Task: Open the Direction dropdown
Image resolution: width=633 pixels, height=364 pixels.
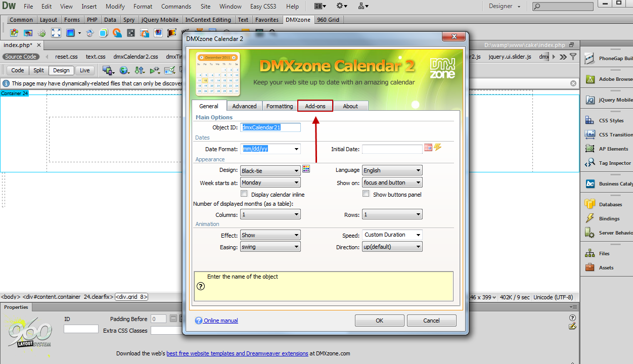Action: (x=392, y=247)
